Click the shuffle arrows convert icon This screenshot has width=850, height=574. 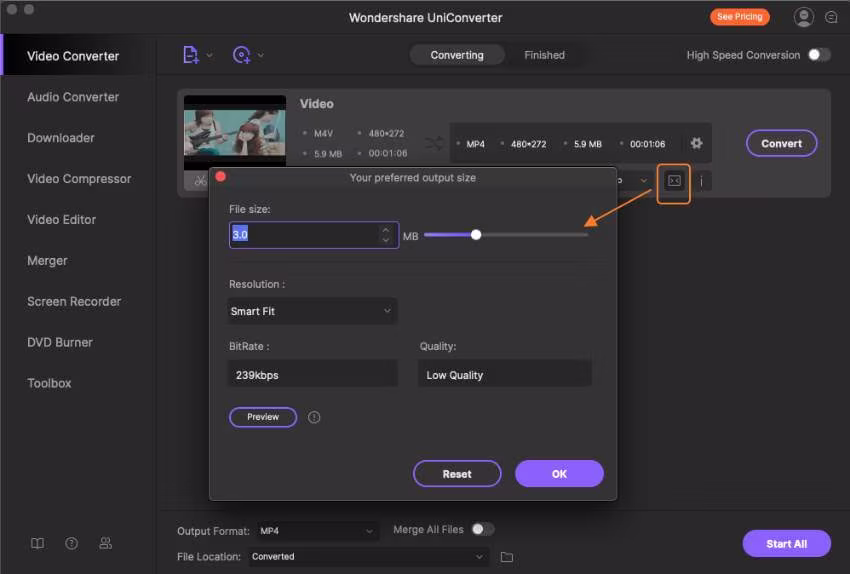click(x=434, y=144)
